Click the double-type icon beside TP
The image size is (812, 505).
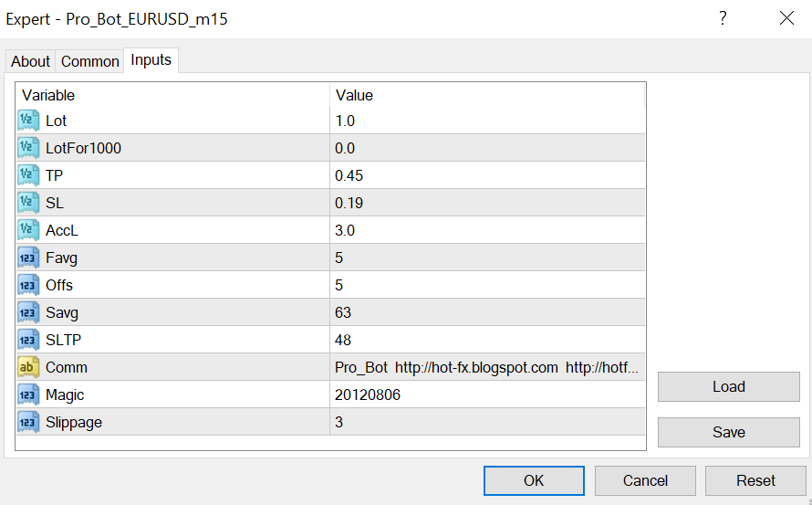28,175
